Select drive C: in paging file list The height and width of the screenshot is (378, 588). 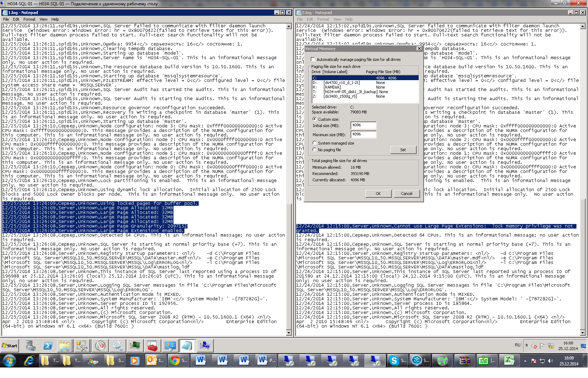tap(365, 78)
